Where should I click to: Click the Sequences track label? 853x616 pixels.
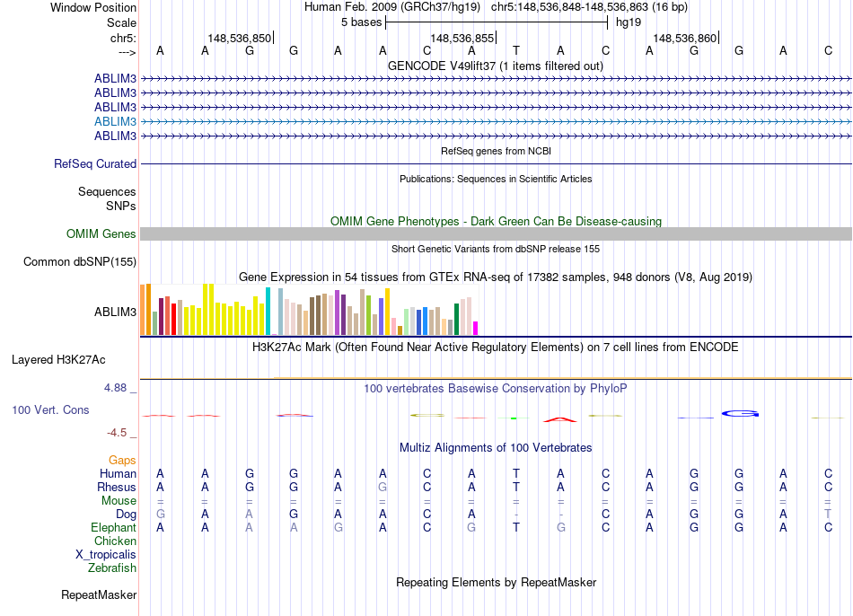pos(107,191)
